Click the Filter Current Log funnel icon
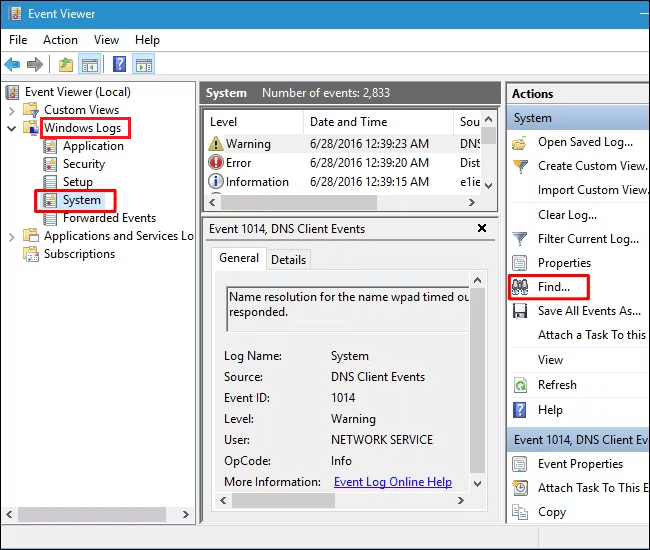 point(520,239)
